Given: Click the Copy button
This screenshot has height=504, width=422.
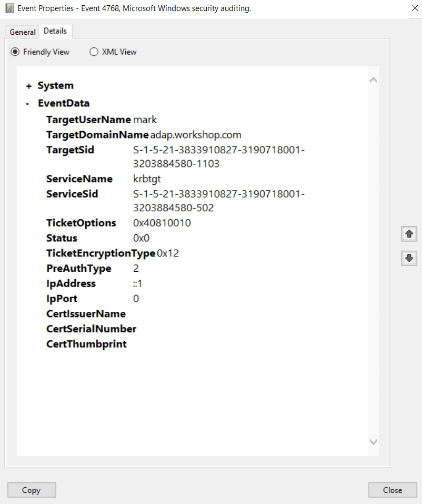Looking at the screenshot, I should [32, 490].
